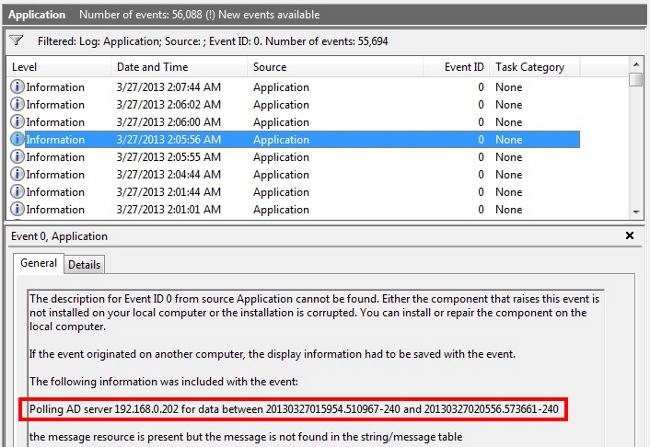Click info icon of 2:07:44 AM event

(17, 87)
